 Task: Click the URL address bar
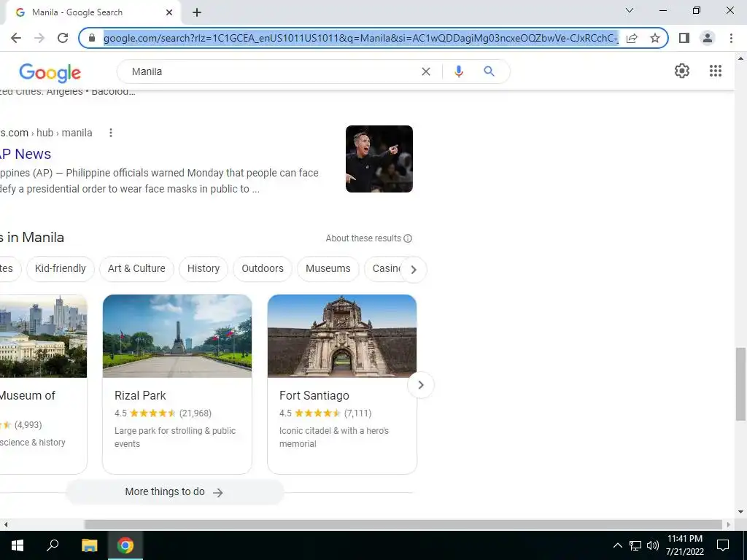click(x=360, y=38)
